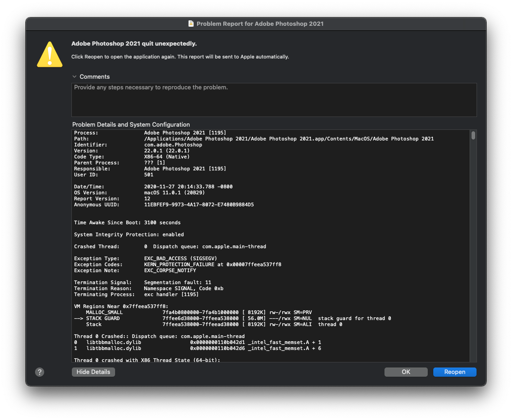Collapse the Comments section chevron
This screenshot has height=420, width=512.
pyautogui.click(x=75, y=77)
